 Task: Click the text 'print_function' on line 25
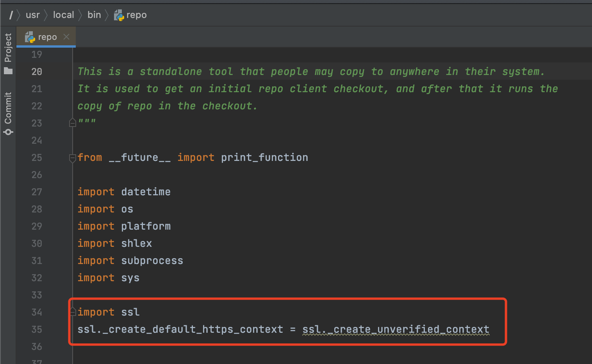click(264, 158)
